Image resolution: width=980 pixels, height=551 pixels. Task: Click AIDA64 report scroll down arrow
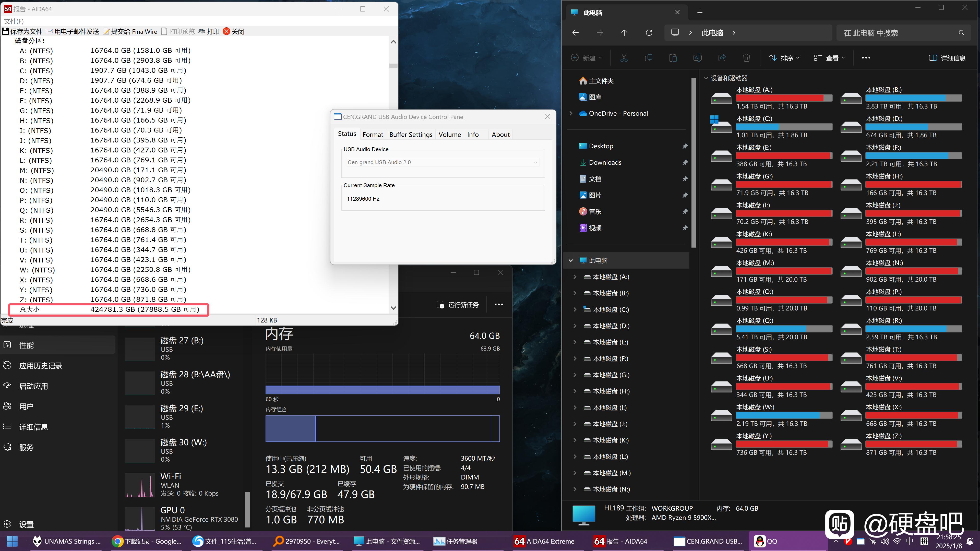point(393,308)
